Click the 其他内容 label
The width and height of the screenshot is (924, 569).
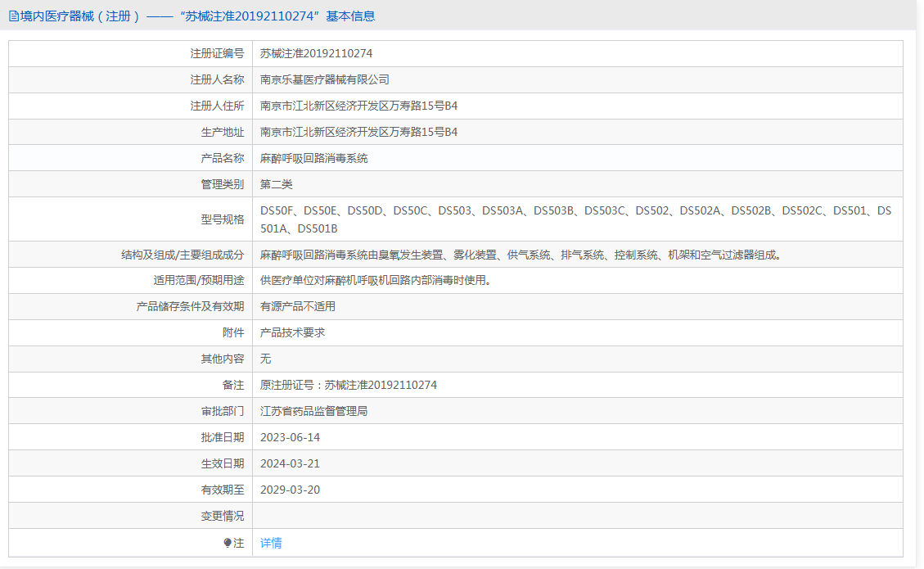point(222,359)
